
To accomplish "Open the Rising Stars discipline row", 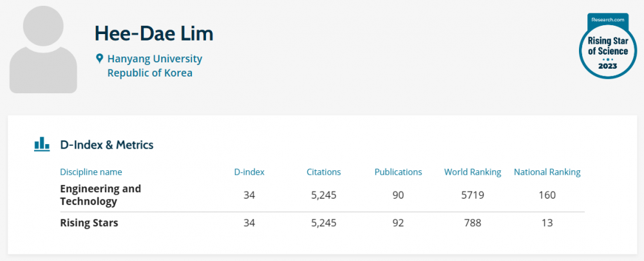I will point(89,223).
